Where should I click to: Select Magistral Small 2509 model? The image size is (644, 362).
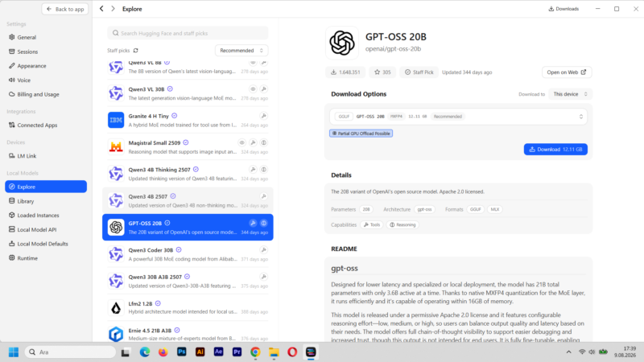click(x=188, y=147)
